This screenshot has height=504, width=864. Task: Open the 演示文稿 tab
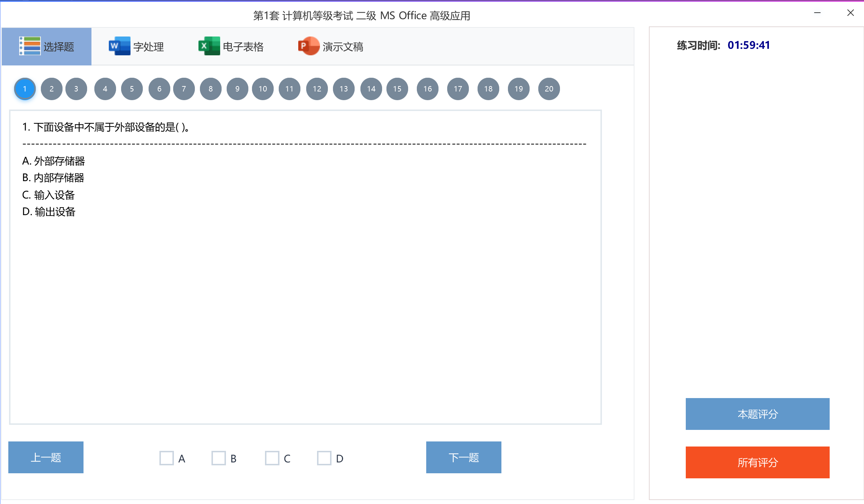342,47
